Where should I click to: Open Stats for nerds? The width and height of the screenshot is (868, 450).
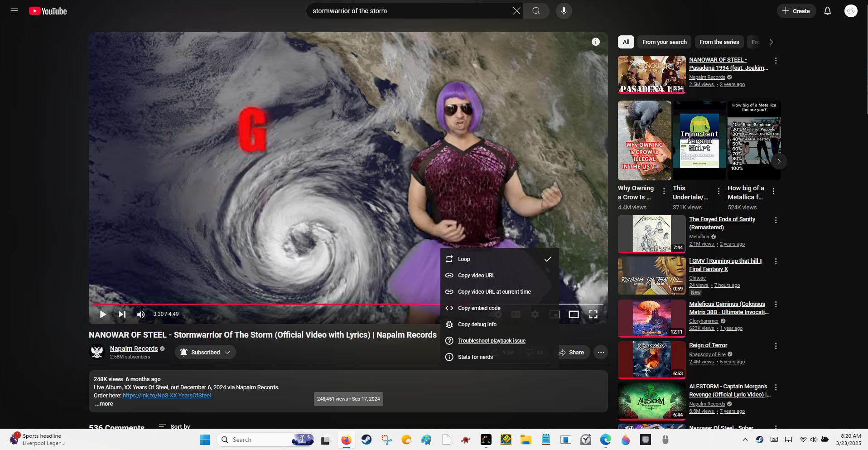pyautogui.click(x=499, y=357)
